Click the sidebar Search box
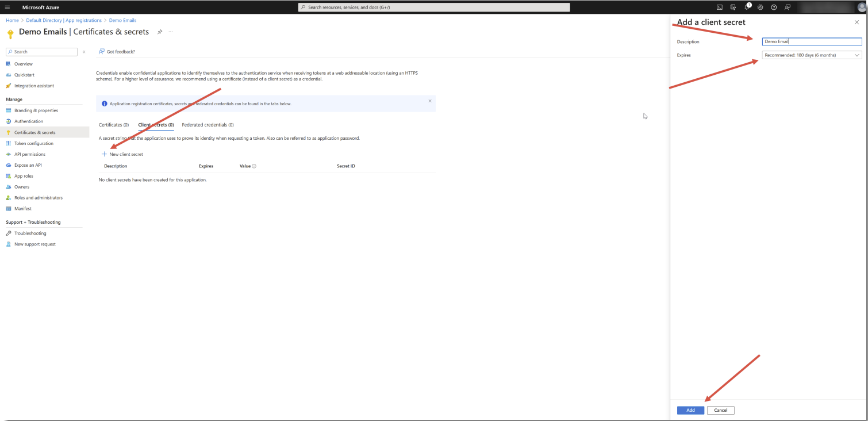 coord(41,52)
